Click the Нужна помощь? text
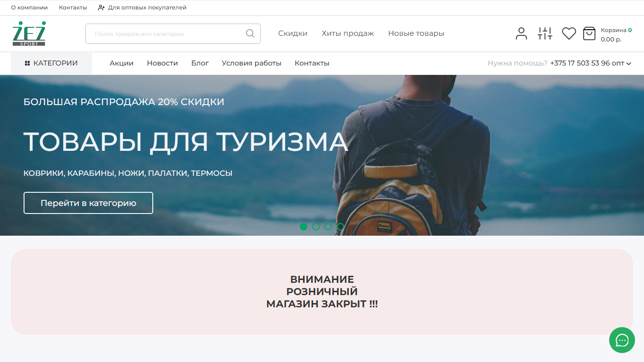This screenshot has width=644, height=362. coord(518,63)
